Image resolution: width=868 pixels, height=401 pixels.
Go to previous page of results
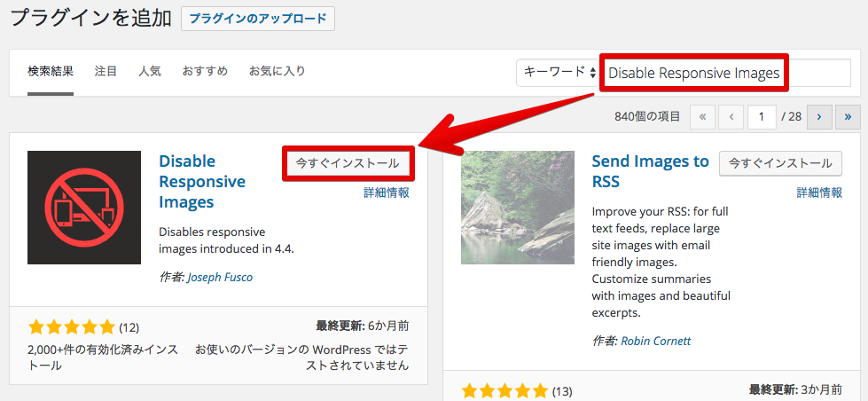click(x=731, y=116)
